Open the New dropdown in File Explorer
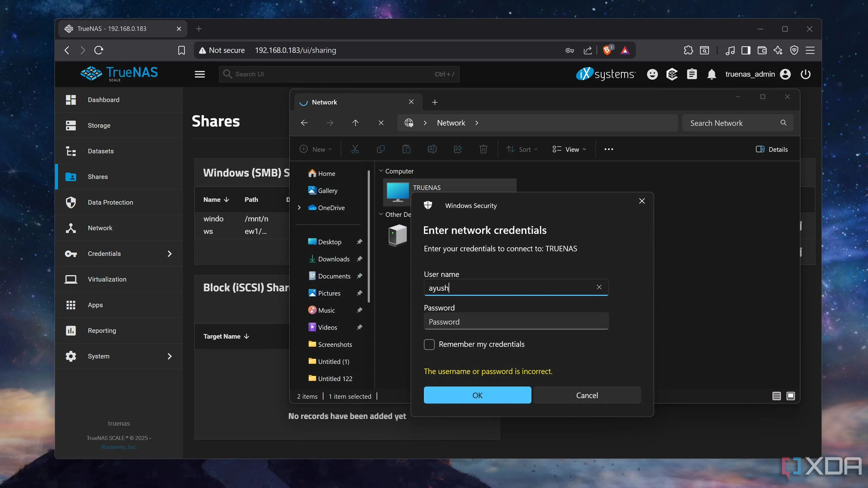Image resolution: width=868 pixels, height=488 pixels. (316, 149)
